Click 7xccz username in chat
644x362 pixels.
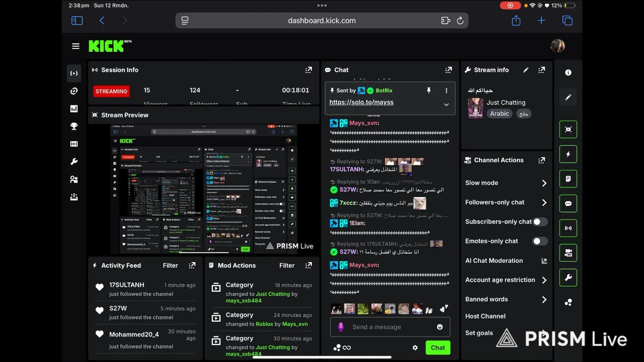click(348, 203)
